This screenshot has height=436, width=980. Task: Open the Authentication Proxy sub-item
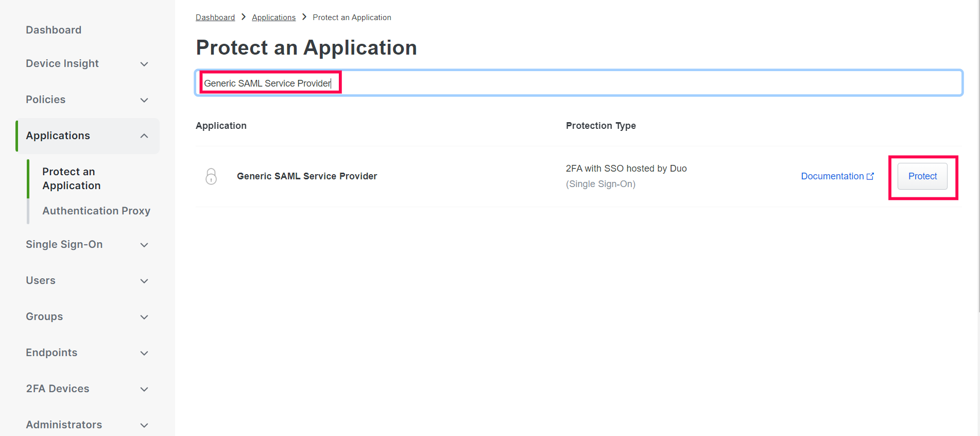click(x=96, y=211)
